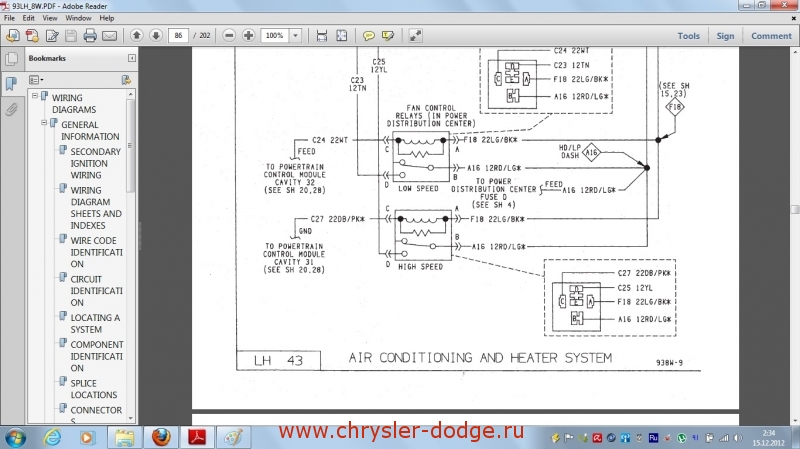800x449 pixels.
Task: Switch to Read Mode with arrows icon
Action: click(x=415, y=36)
